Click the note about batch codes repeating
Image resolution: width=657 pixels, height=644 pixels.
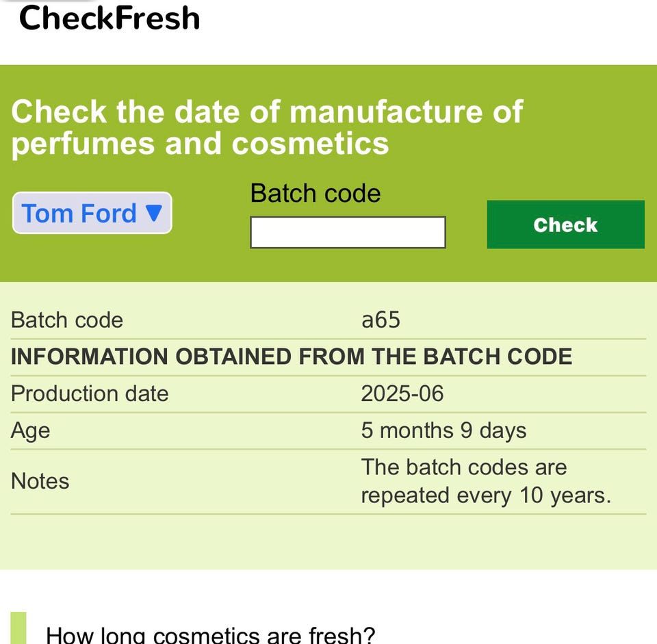(485, 481)
